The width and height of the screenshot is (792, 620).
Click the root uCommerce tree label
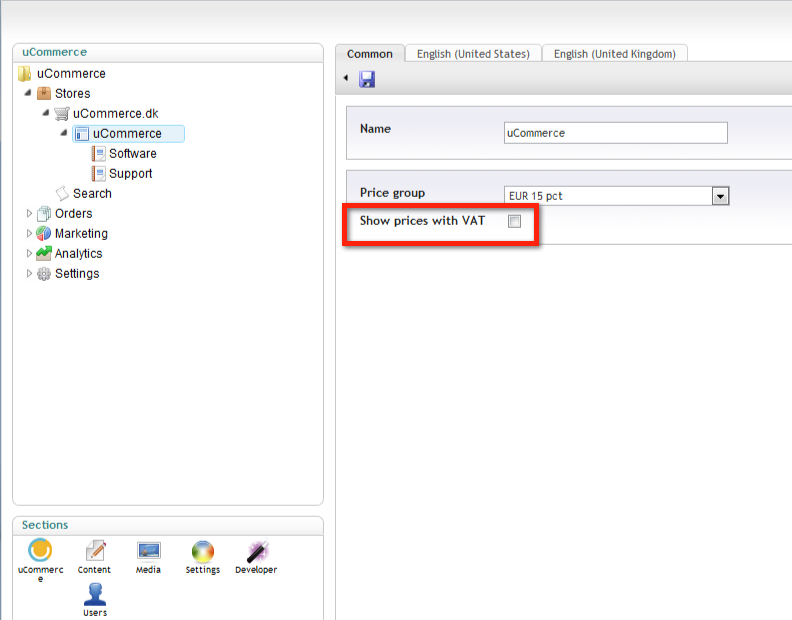point(71,74)
